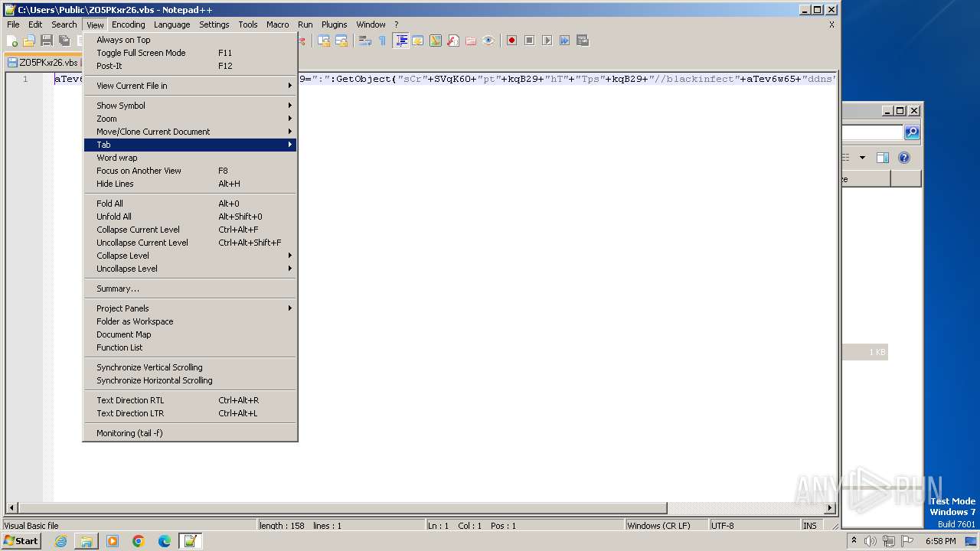Open Function List from toolbar icon
The width and height of the screenshot is (980, 551).
pos(453,41)
